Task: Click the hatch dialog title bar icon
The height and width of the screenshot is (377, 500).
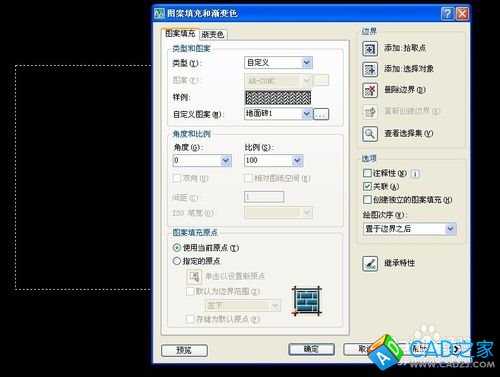Action: [x=159, y=13]
